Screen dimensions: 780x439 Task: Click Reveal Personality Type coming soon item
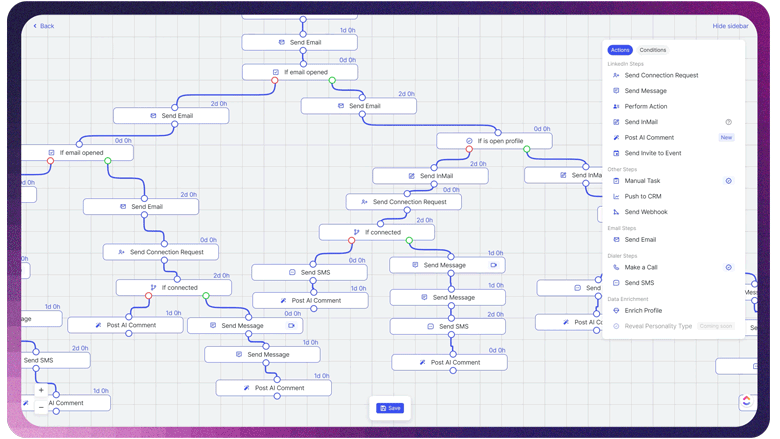(x=653, y=326)
